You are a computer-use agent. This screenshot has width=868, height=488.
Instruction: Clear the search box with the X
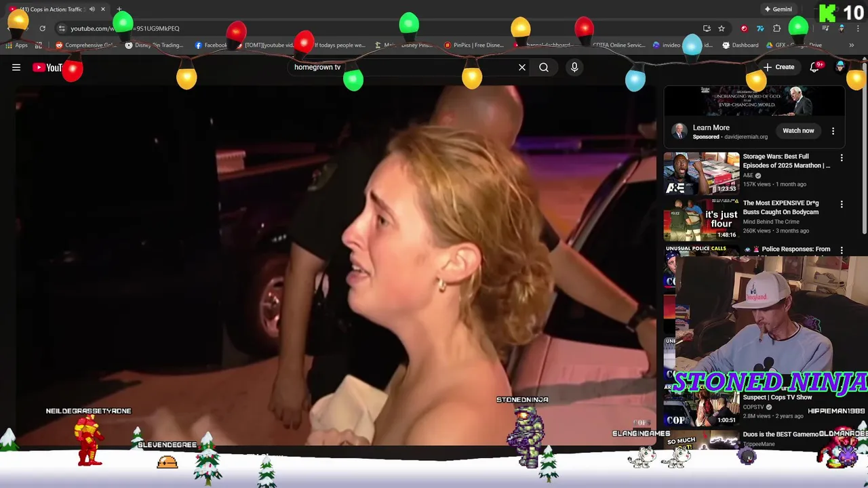coord(522,67)
